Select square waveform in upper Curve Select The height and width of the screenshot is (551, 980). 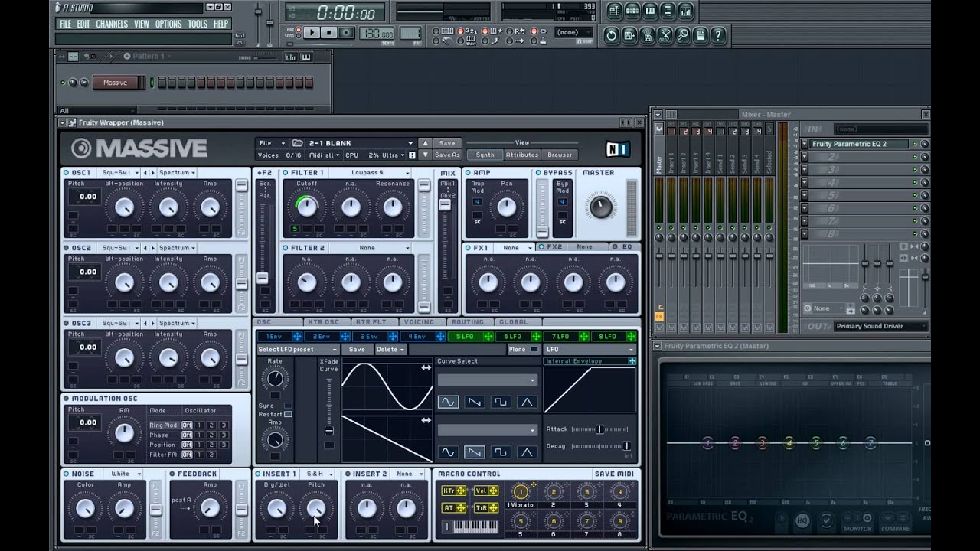tap(500, 401)
